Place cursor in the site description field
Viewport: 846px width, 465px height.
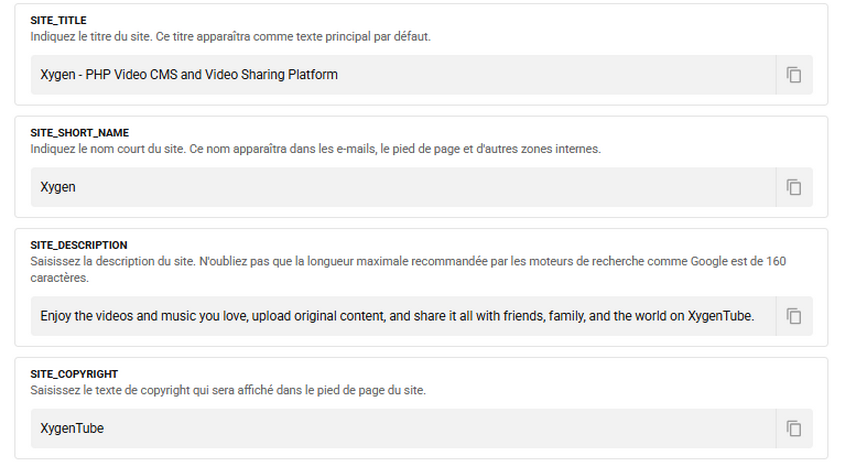400,316
